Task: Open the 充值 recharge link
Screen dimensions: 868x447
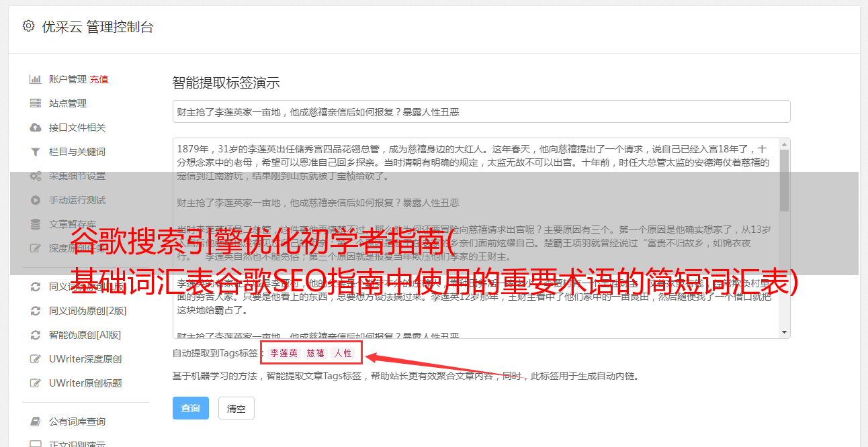Action: tap(99, 79)
